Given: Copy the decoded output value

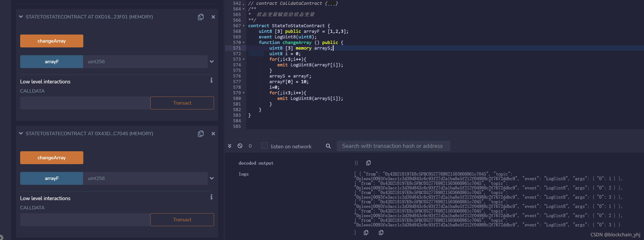Looking at the screenshot, I should tap(368, 163).
